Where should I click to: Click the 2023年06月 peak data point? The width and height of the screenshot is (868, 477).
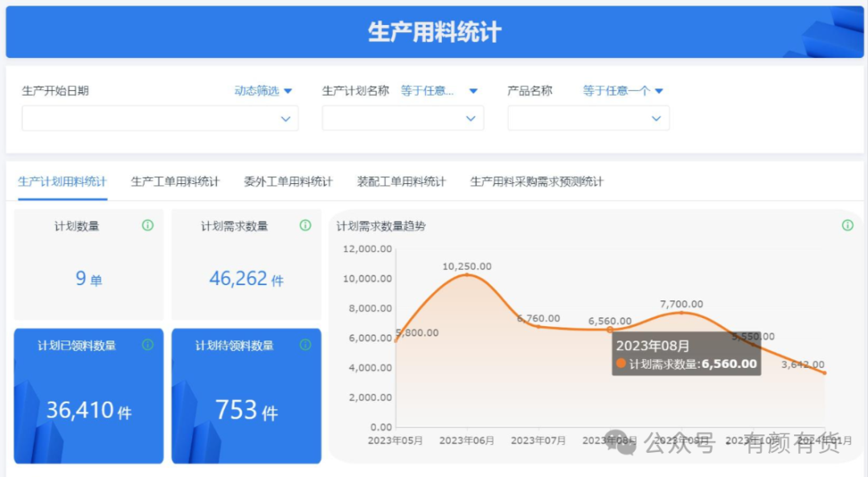467,275
